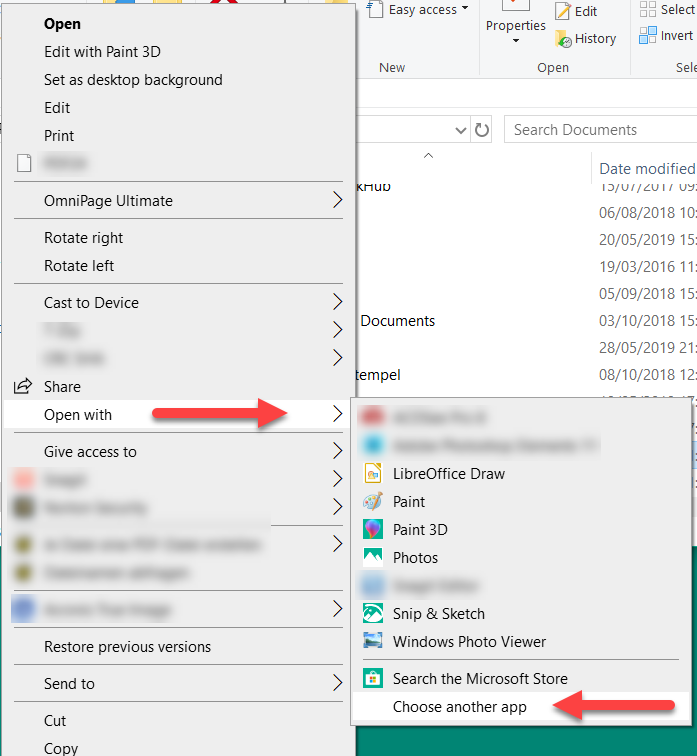Click the refresh icon beside address bar

coord(482,130)
